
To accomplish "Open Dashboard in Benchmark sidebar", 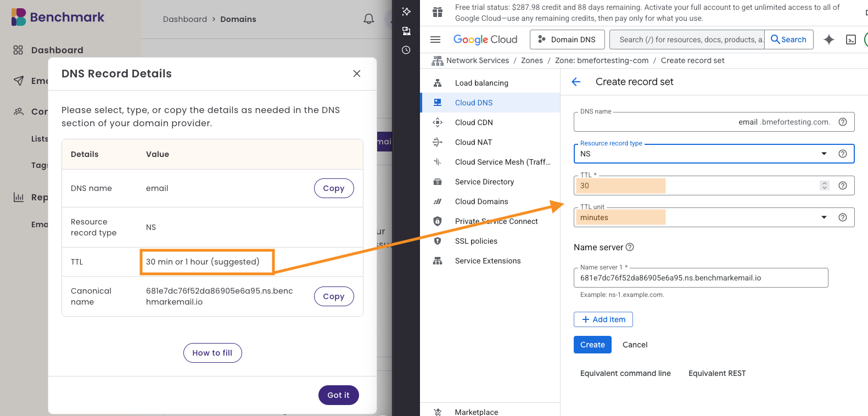I will 57,50.
